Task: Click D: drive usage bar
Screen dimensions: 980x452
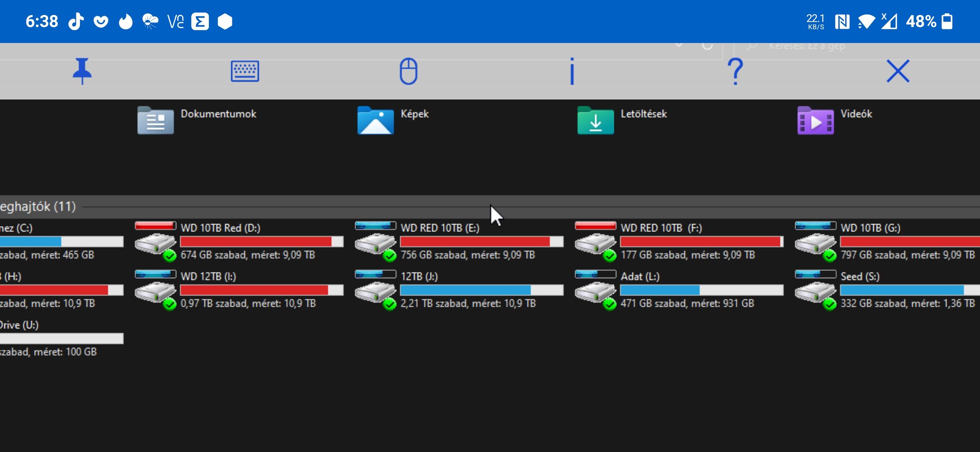Action: [x=262, y=242]
